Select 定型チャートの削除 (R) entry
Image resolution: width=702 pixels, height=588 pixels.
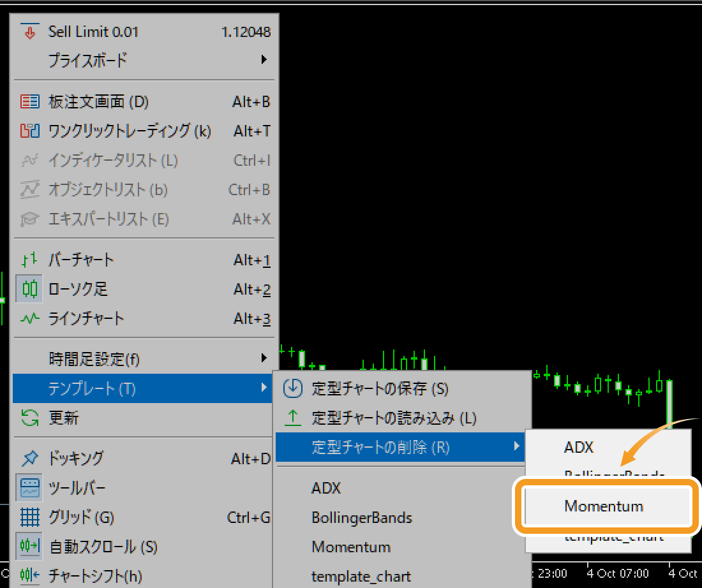click(x=400, y=446)
